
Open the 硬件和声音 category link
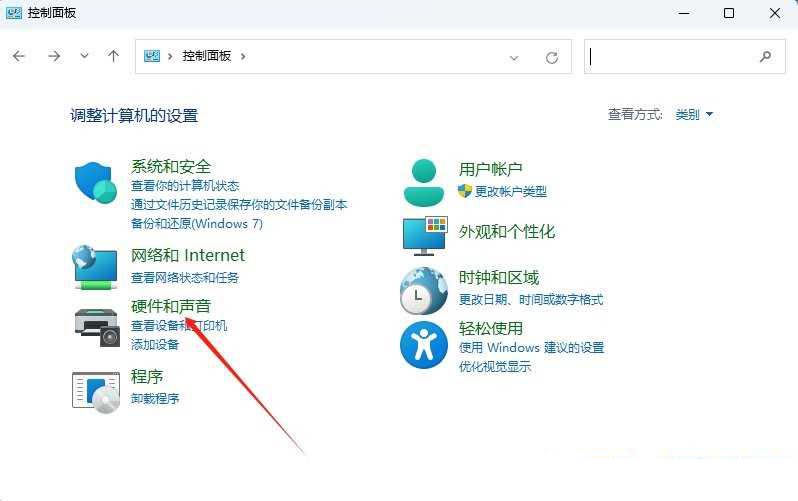[x=171, y=306]
